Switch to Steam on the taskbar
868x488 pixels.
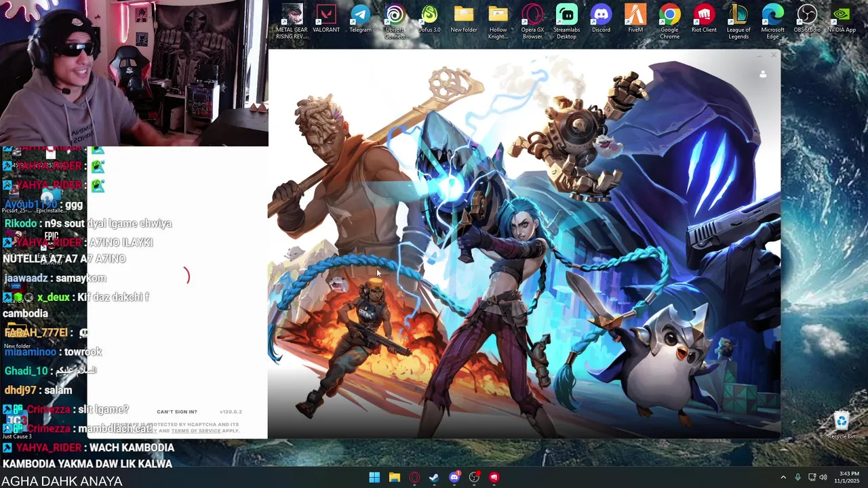pyautogui.click(x=434, y=477)
